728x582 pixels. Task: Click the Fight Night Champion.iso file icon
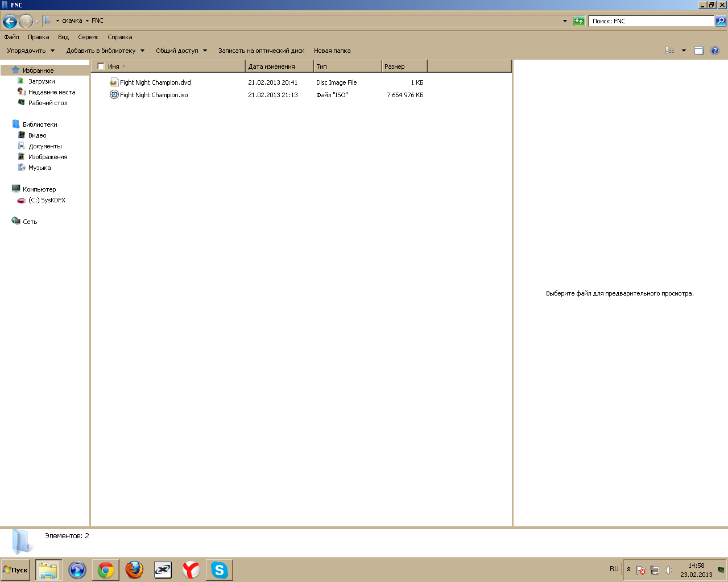114,95
